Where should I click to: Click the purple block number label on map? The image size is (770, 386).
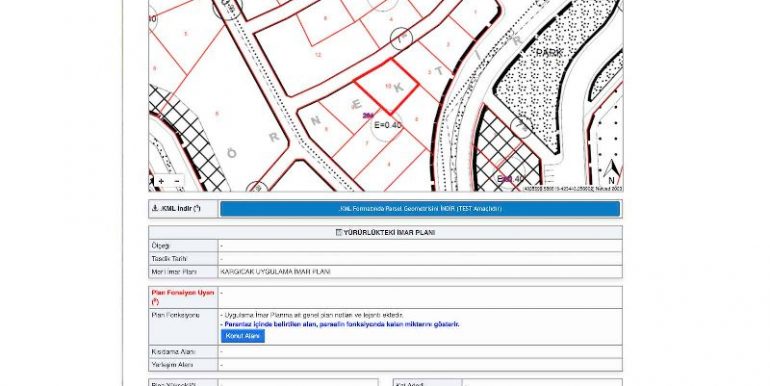(x=368, y=116)
